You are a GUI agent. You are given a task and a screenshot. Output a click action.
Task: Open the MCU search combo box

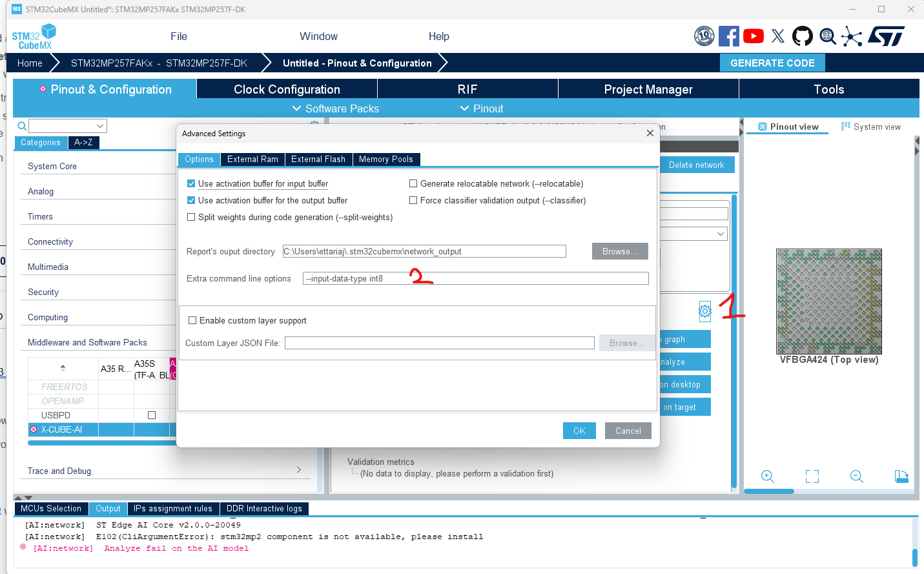68,125
